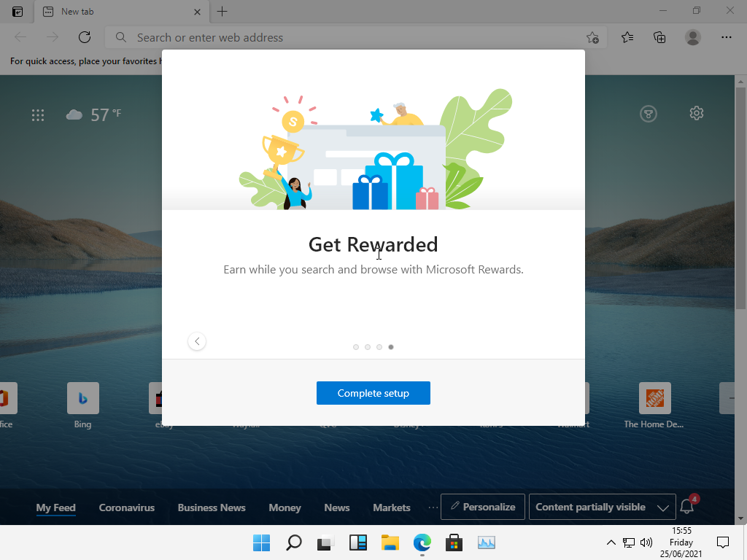Viewport: 747px width, 560px height.
Task: Open the Settings and more ellipsis menu
Action: point(726,37)
